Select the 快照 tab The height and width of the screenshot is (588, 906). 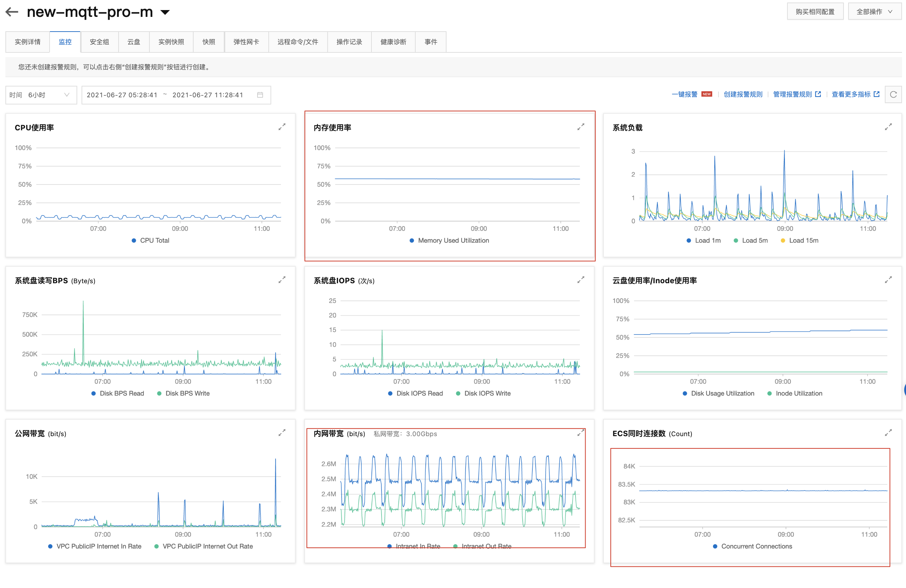coord(209,42)
